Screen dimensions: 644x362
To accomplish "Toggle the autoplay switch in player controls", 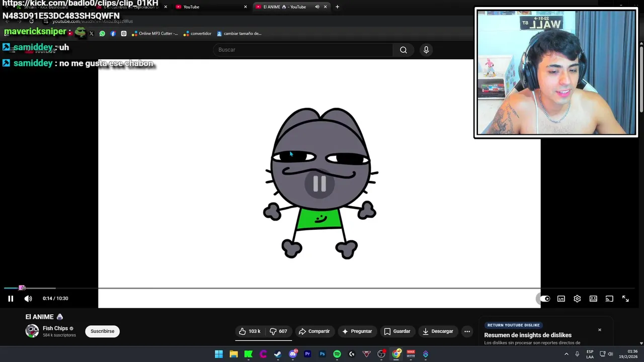I will click(545, 299).
